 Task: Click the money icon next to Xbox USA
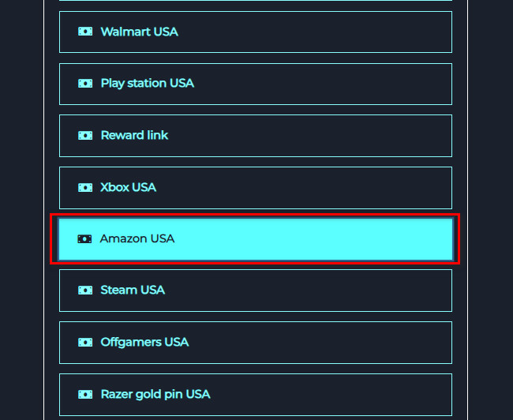pyautogui.click(x=85, y=188)
